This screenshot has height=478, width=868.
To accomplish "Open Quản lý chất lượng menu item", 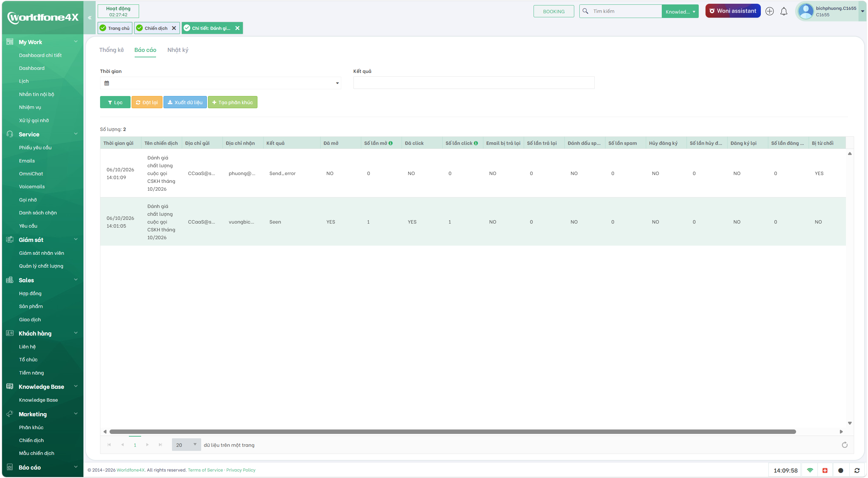I will click(x=41, y=266).
